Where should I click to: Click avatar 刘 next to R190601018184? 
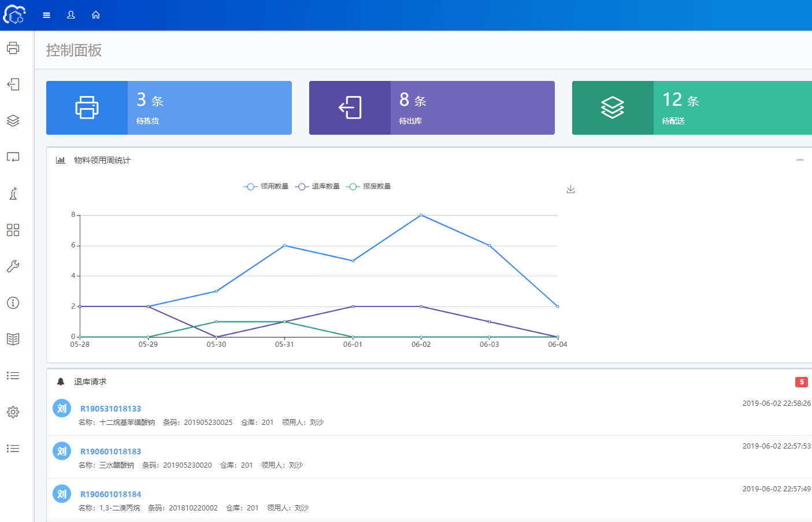[62, 494]
